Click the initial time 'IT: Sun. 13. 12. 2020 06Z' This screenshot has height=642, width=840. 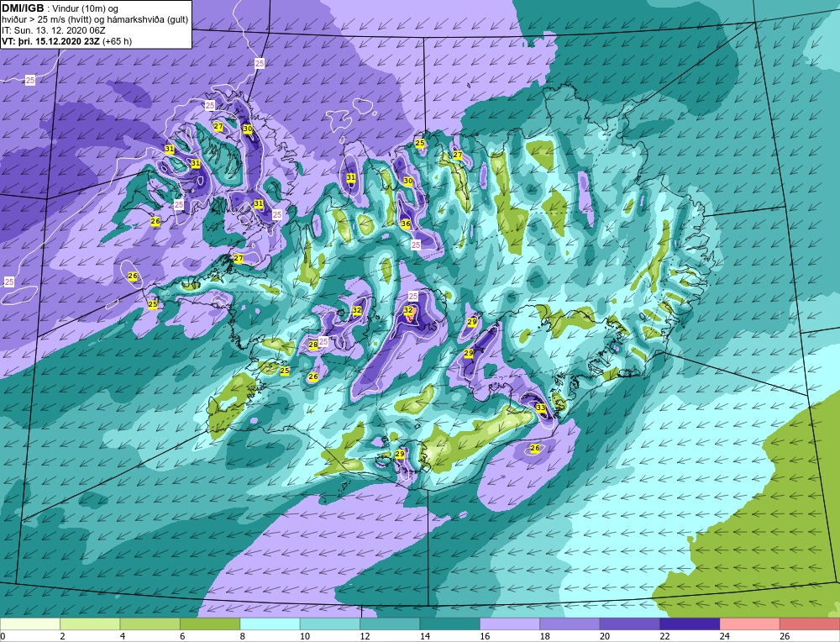pyautogui.click(x=53, y=30)
